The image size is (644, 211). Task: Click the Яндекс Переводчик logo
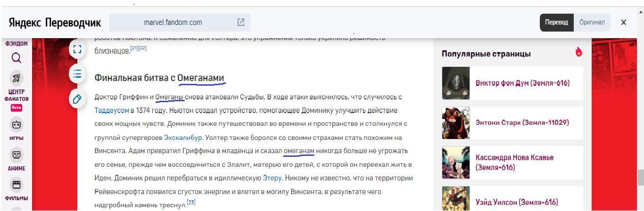pos(55,22)
